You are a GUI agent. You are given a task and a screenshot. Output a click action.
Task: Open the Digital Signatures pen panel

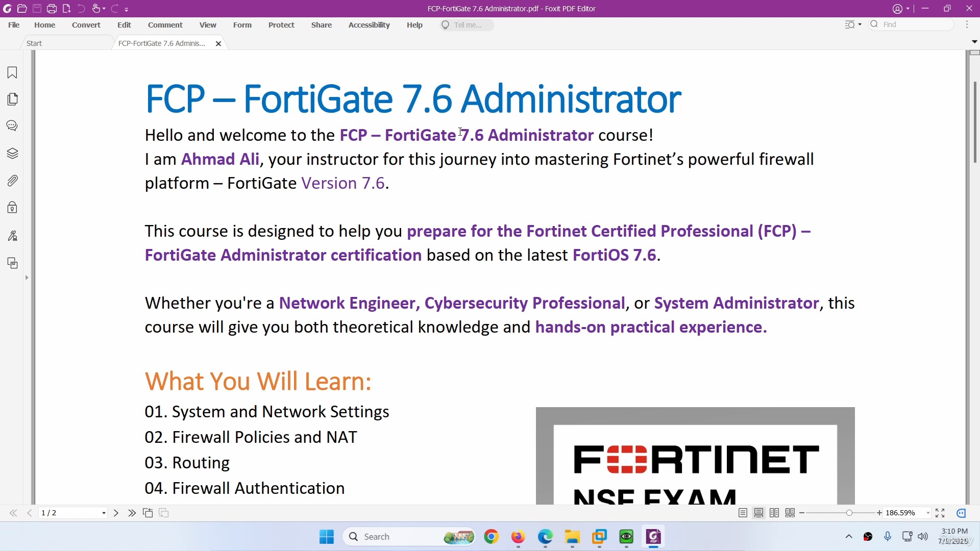[12, 236]
